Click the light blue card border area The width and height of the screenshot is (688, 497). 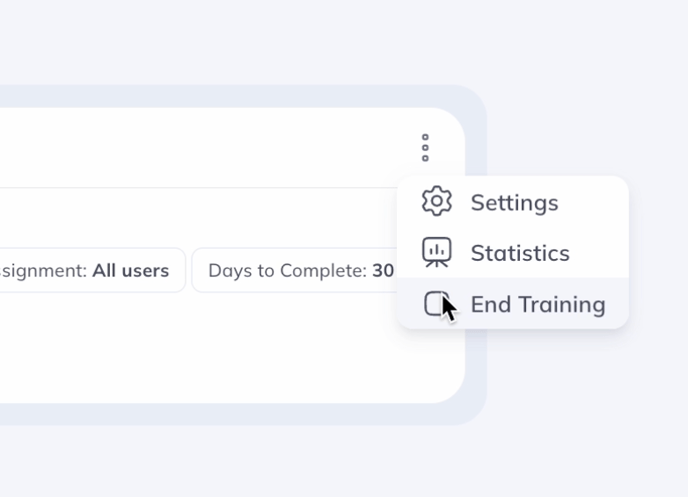click(x=476, y=380)
